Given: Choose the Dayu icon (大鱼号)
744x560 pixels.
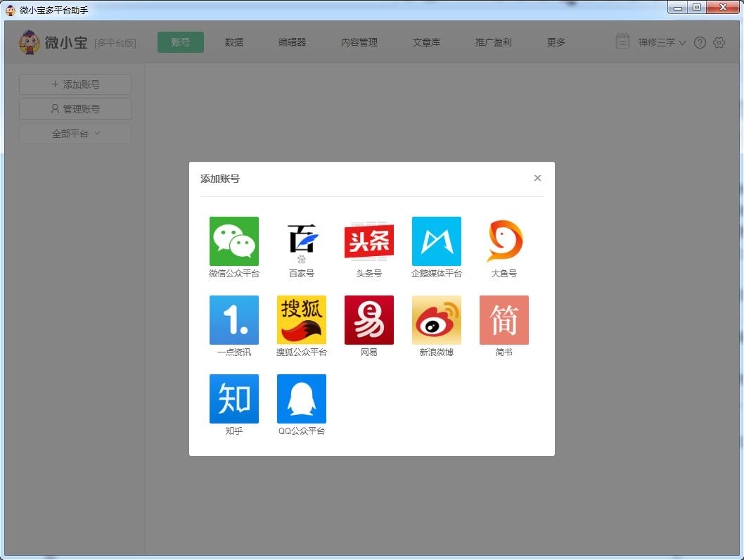Looking at the screenshot, I should click(x=504, y=241).
